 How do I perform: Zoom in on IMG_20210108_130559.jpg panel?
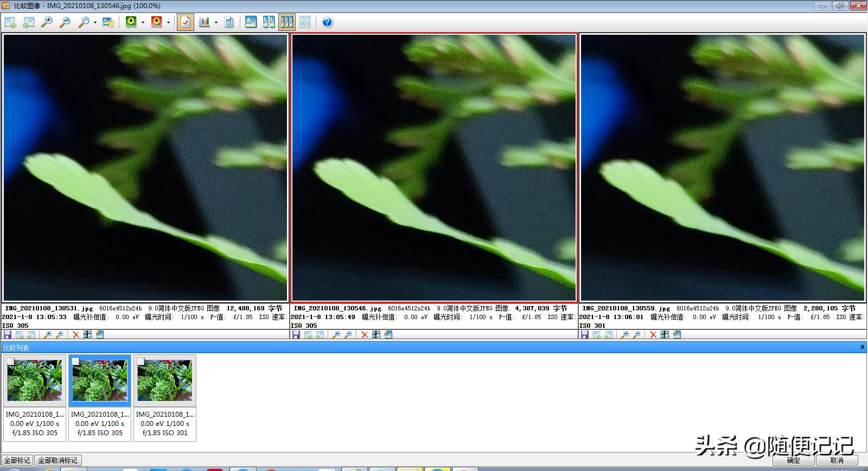coord(625,335)
